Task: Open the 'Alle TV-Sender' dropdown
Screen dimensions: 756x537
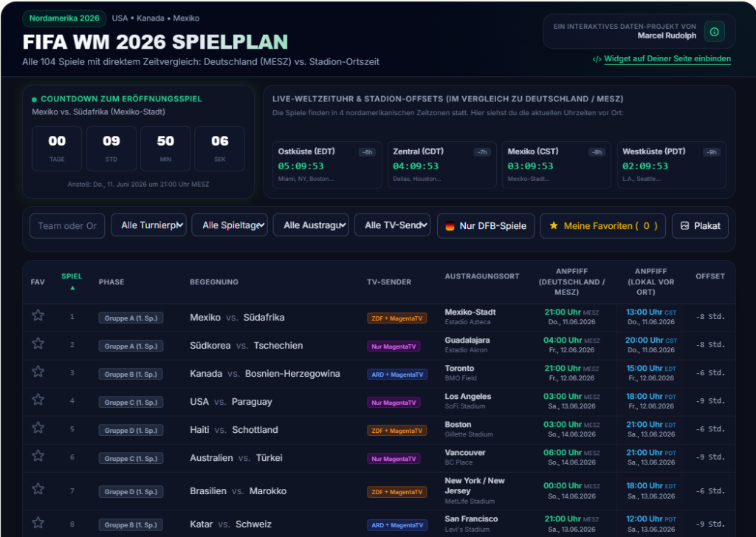Action: pyautogui.click(x=393, y=225)
